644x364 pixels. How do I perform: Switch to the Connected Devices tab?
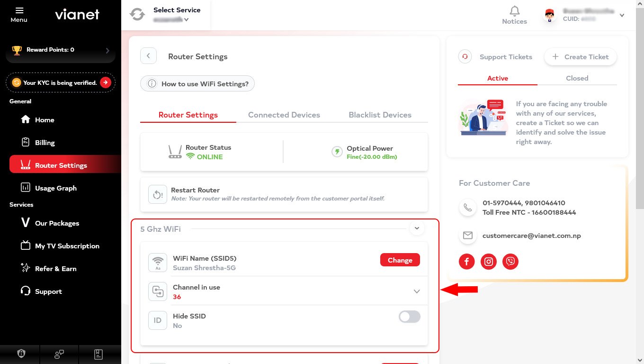[x=284, y=115]
